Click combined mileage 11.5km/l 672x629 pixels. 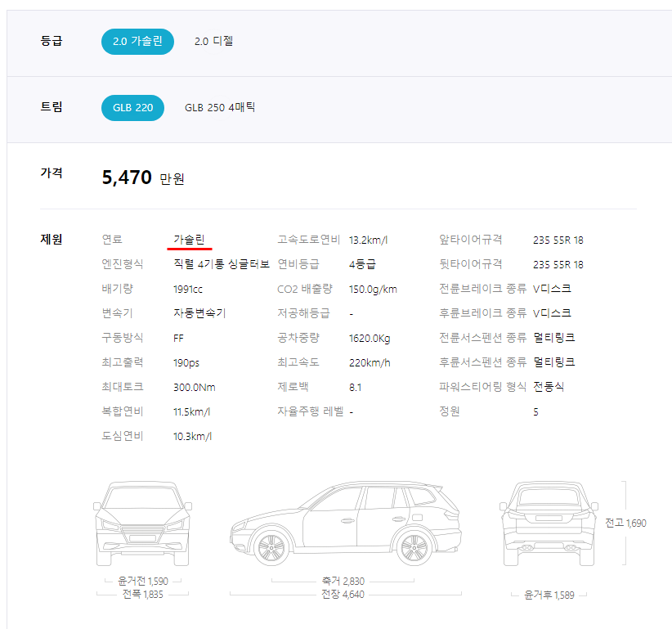(x=191, y=411)
